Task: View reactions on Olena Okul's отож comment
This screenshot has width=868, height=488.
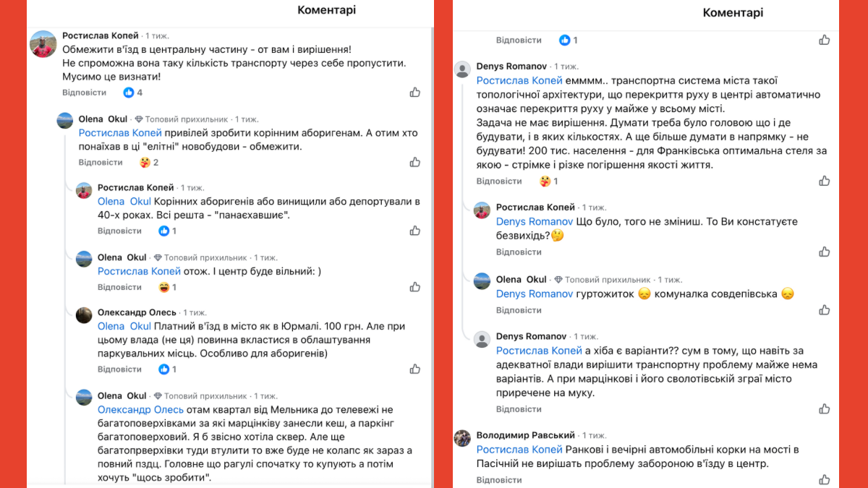Action: (169, 287)
